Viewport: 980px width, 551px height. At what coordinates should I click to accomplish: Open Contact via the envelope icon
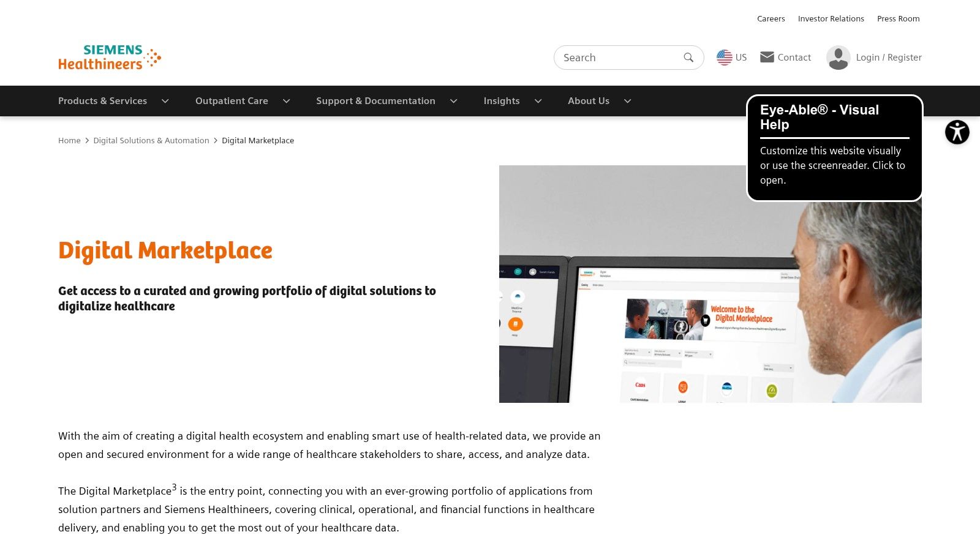(x=767, y=57)
